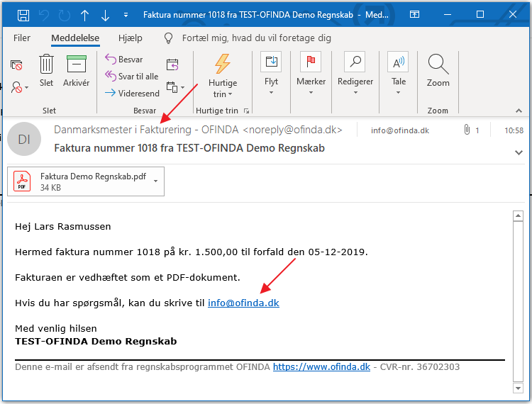Click the 'Fortæl mig' search field
Screen dimensions: 532x404
pyautogui.click(x=257, y=38)
